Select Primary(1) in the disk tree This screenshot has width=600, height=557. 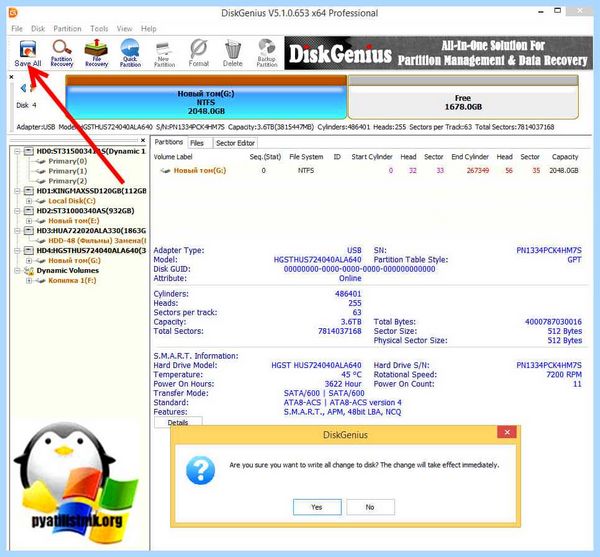[x=67, y=171]
